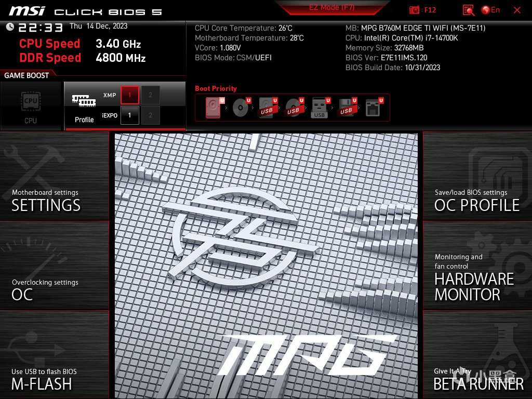Click the date Thu 14 Dec, 2023
The height and width of the screenshot is (399, 532).
pos(98,26)
